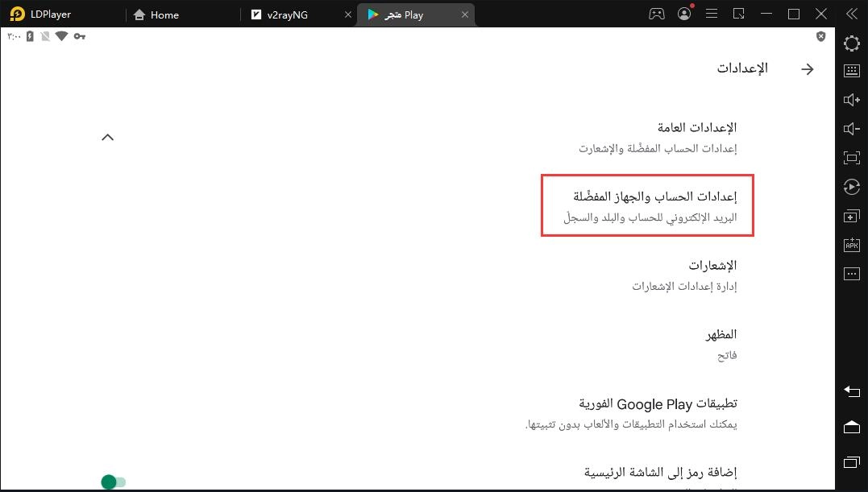Toggle the add icon to home screen switch

coord(114,482)
